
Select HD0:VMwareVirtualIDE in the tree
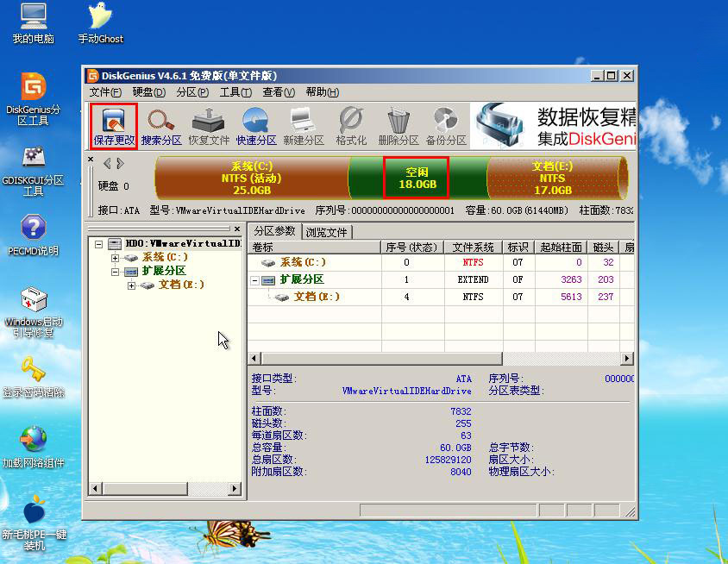(183, 244)
